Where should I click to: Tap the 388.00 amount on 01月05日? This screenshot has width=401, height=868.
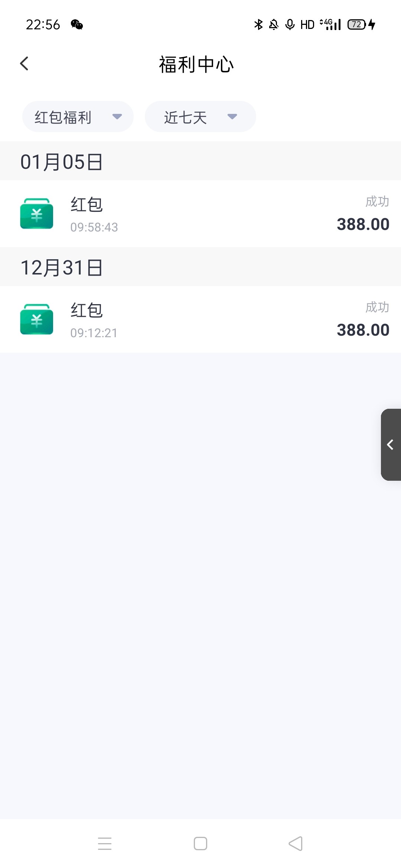363,224
